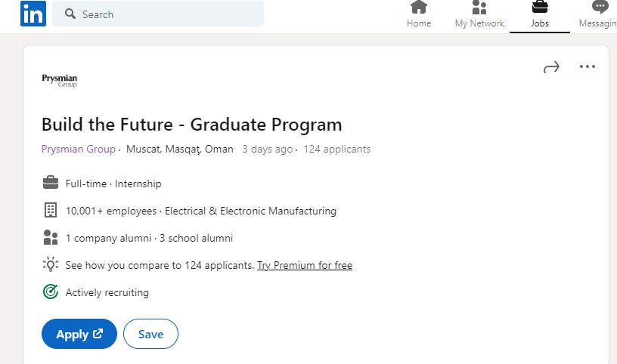Share this job with the arrow icon
Viewport: 617px width, 364px height.
(x=551, y=67)
